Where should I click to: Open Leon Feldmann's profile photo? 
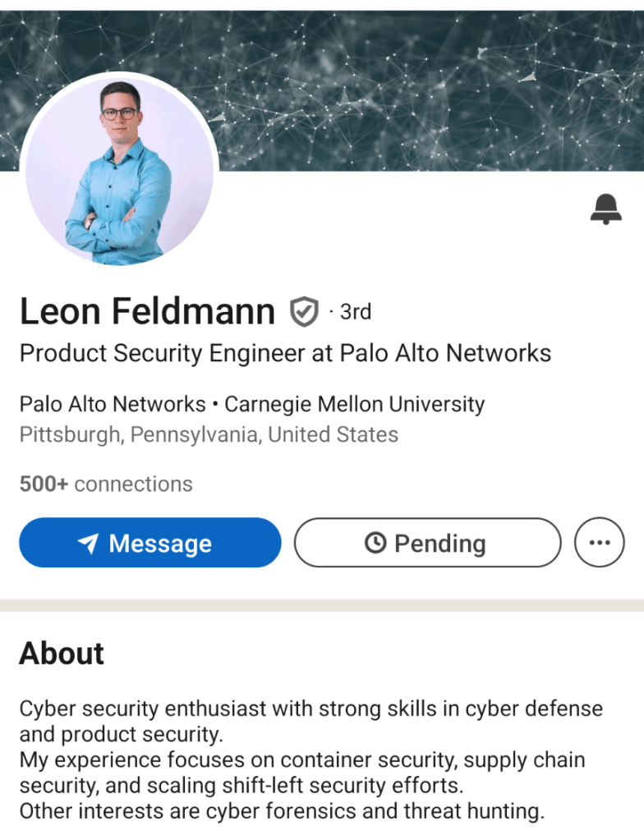coord(120,171)
